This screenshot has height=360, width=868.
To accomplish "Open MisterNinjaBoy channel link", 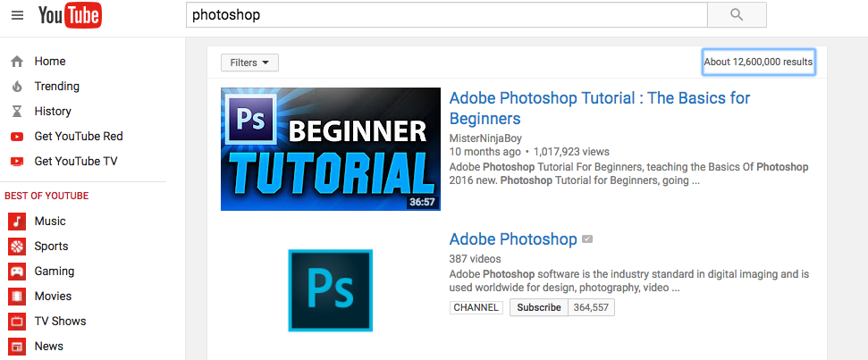I will click(x=485, y=138).
